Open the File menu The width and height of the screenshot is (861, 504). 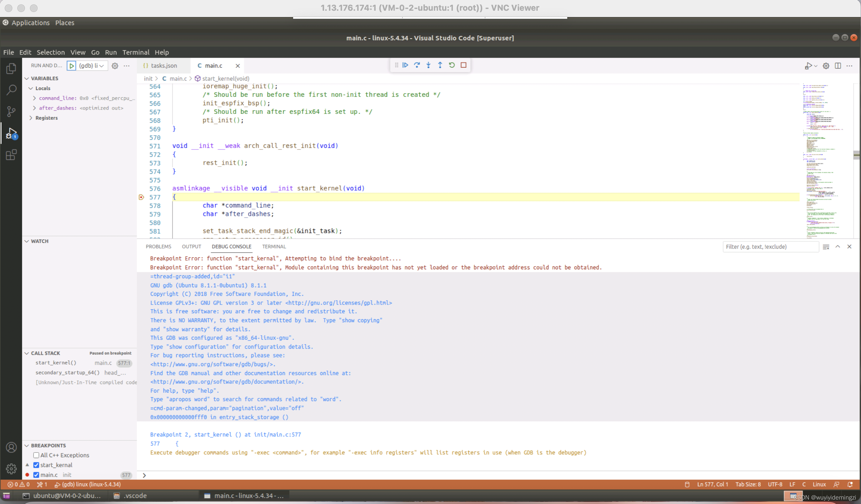coord(9,52)
